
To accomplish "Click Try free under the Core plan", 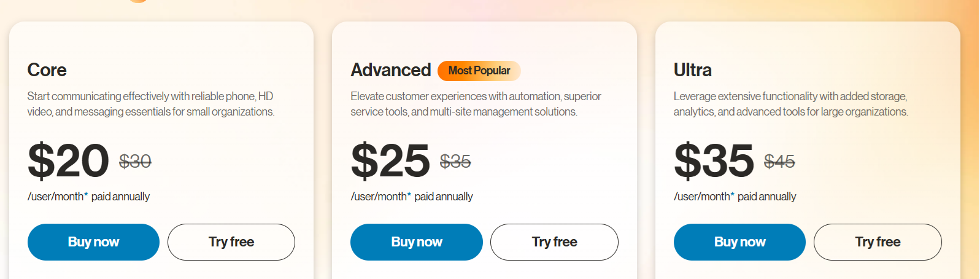I will pos(231,242).
